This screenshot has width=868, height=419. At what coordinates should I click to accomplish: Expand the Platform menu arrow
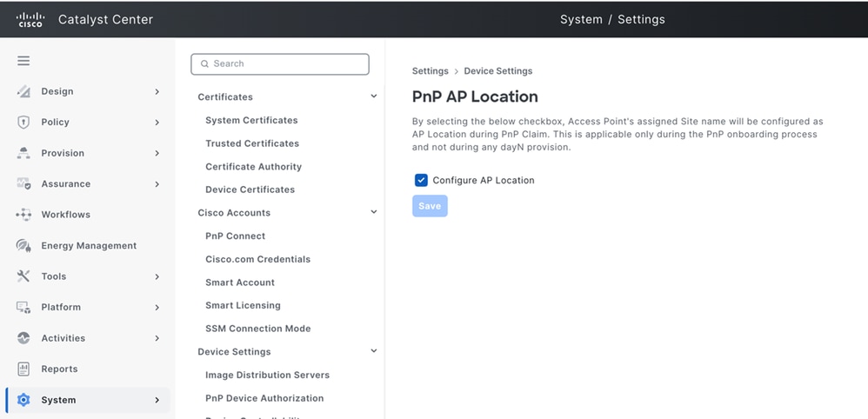point(157,307)
